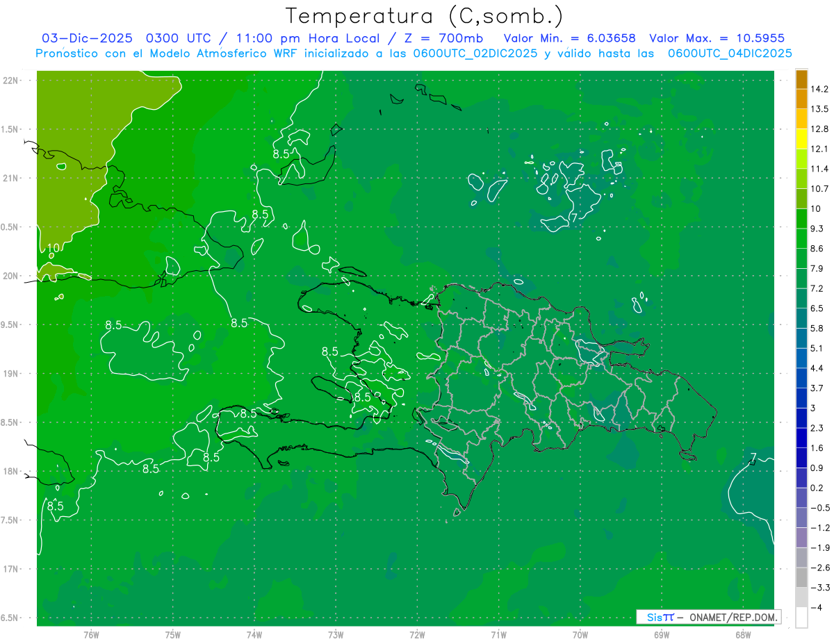This screenshot has height=644, width=834.
Task: Click longitude axis label "72W"
Action: (417, 635)
